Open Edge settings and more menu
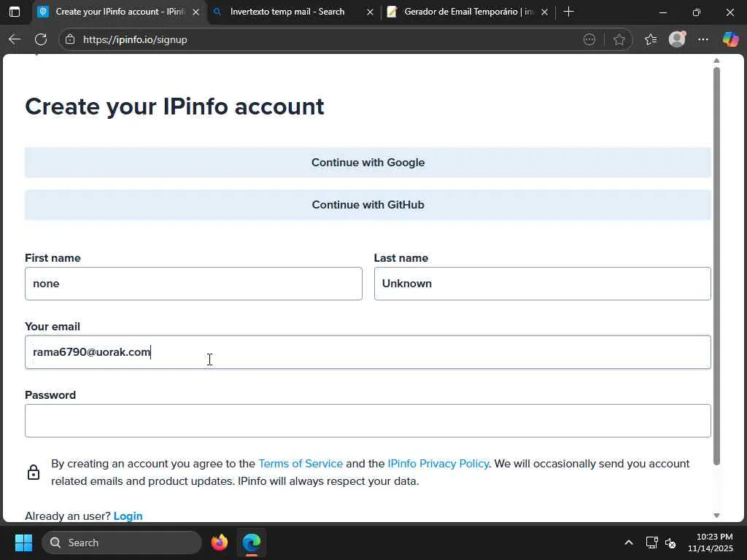 703,39
